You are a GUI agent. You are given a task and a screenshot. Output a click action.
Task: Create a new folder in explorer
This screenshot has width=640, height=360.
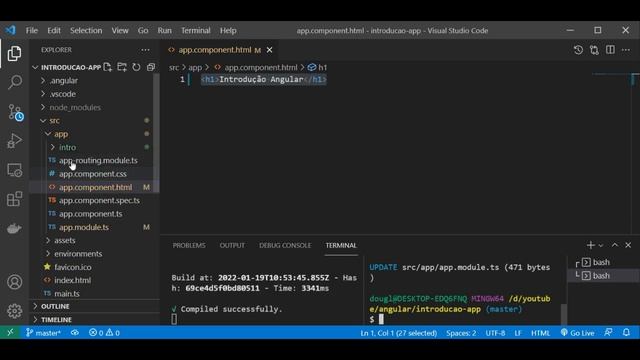(122, 67)
